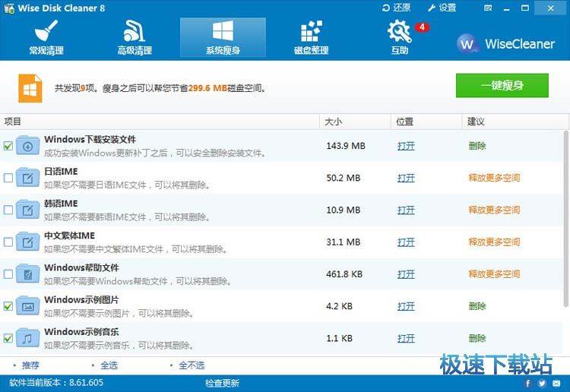Click the Facebook icon in status bar
Screen dimensions: 570x392
[528, 384]
